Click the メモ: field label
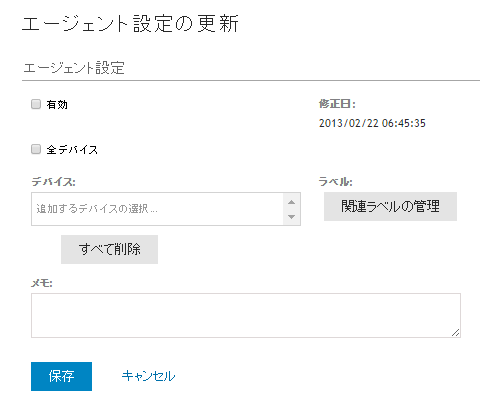The image size is (480, 402). [42, 283]
